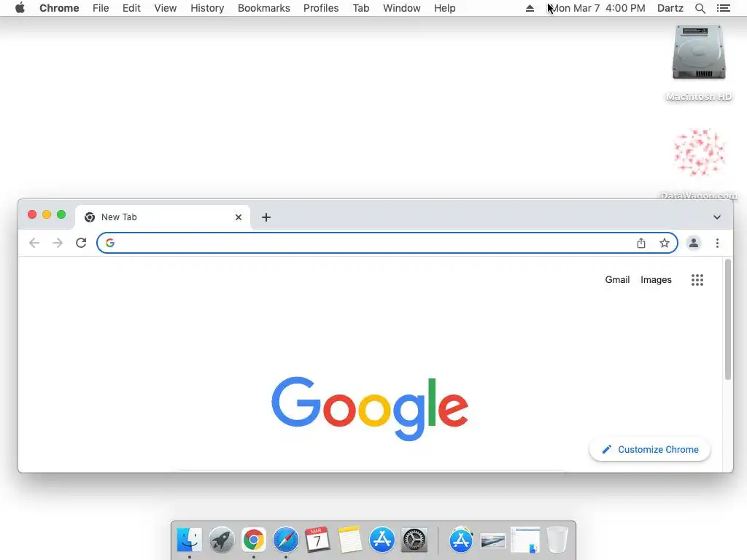
Task: Open Spotlight search magnifier
Action: pyautogui.click(x=700, y=8)
